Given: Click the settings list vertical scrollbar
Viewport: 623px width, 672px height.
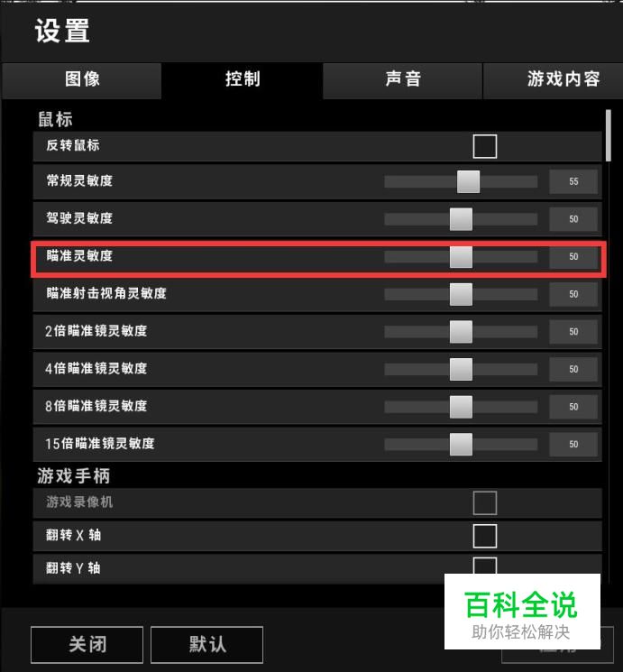Looking at the screenshot, I should click(608, 136).
